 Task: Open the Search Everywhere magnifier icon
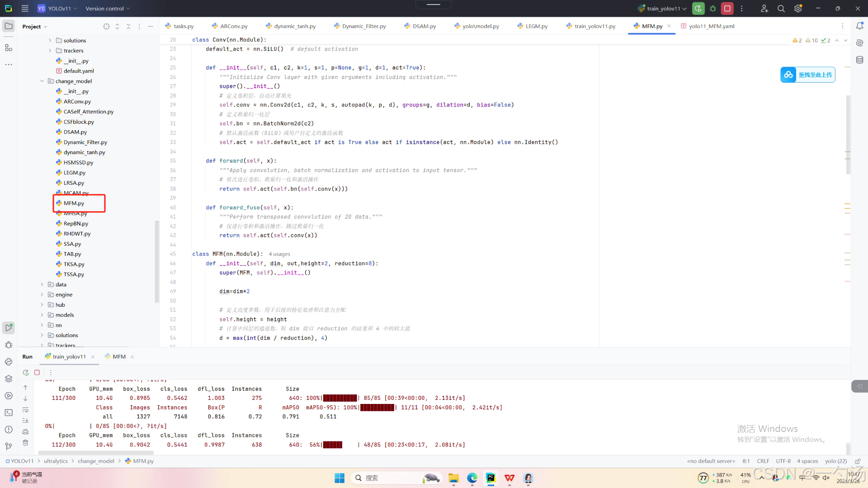(x=781, y=9)
